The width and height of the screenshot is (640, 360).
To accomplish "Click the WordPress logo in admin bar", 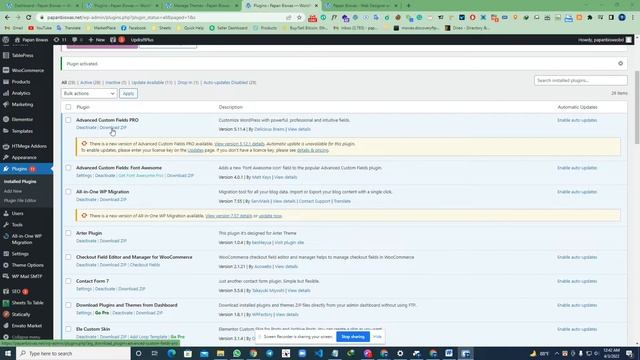I will (x=6, y=40).
